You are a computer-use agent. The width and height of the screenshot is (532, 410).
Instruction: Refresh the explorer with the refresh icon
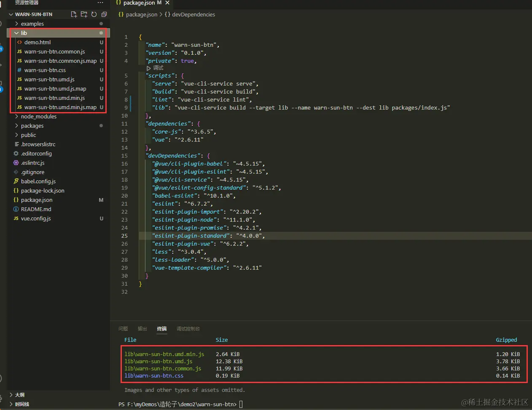tap(94, 14)
